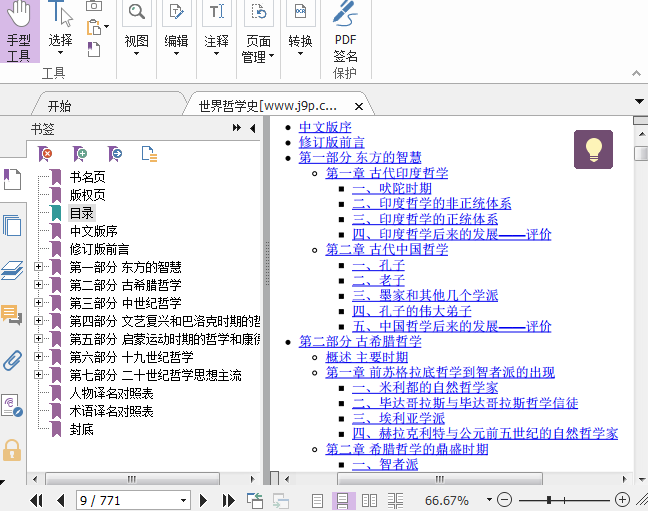Open the layers sidebar panel

point(12,270)
